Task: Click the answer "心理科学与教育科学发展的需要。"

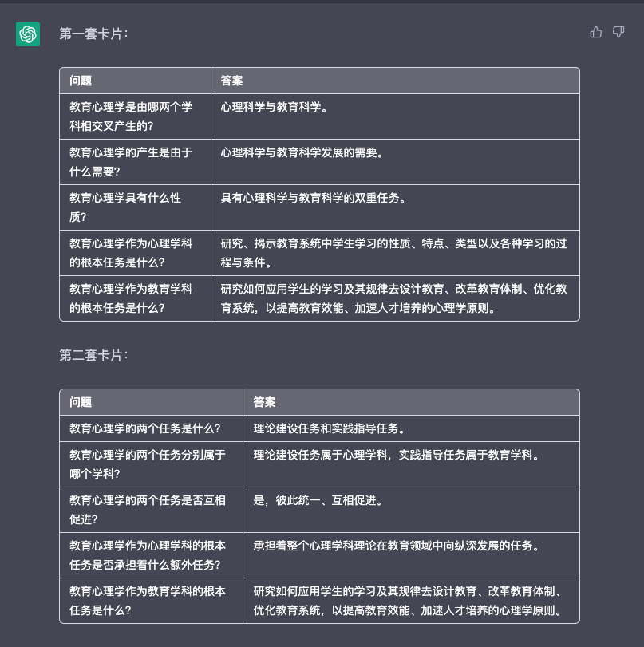Action: 303,152
